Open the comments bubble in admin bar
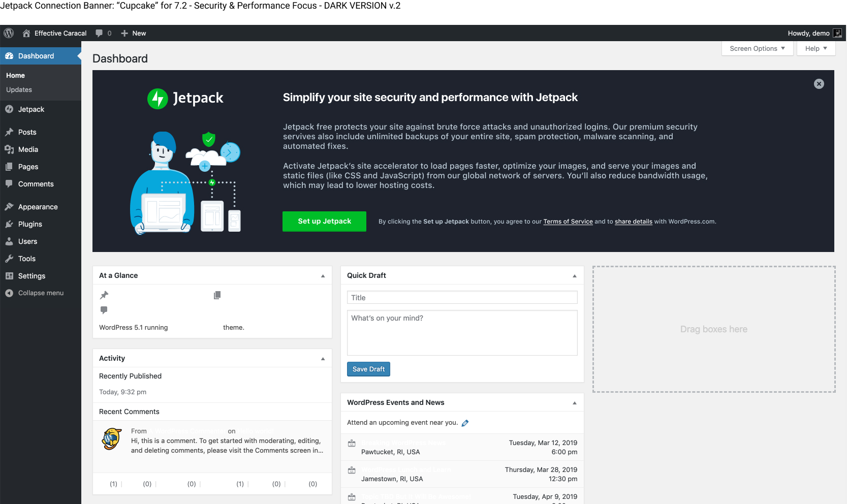 point(99,33)
